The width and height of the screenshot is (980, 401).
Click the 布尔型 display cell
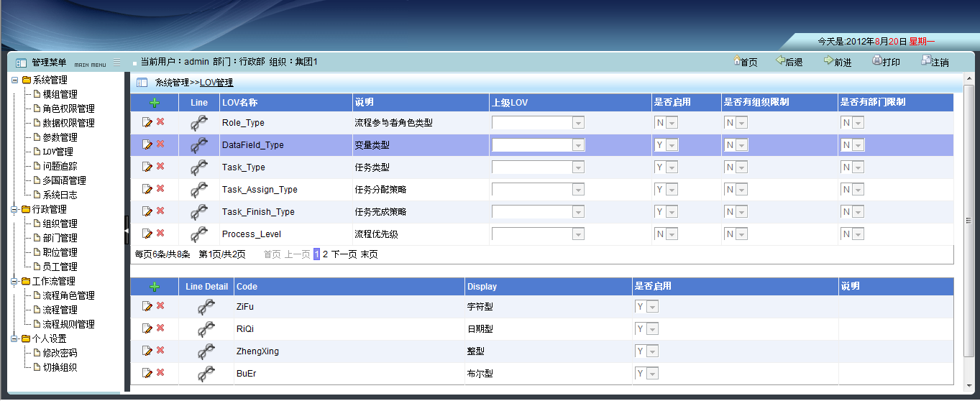click(x=549, y=374)
